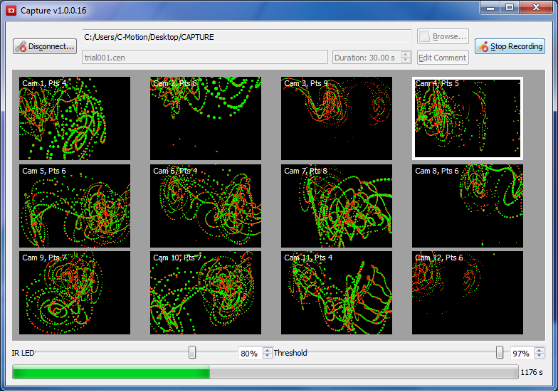Select the Cam 8 view
The width and height of the screenshot is (558, 392).
coord(468,206)
